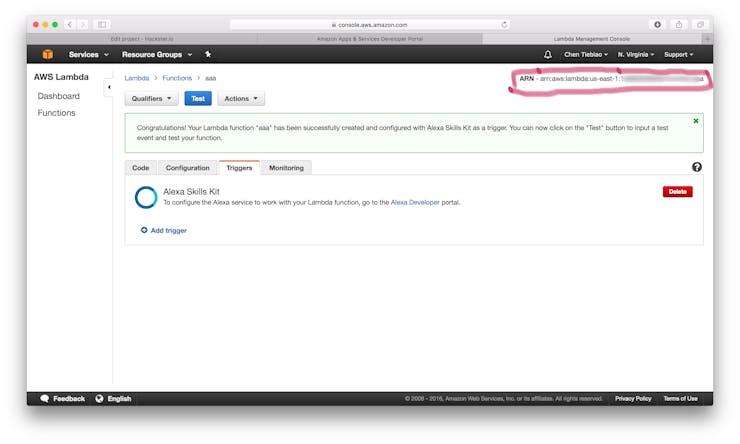740x444 pixels.
Task: Open a new Safari tab with plus
Action: coord(707,39)
